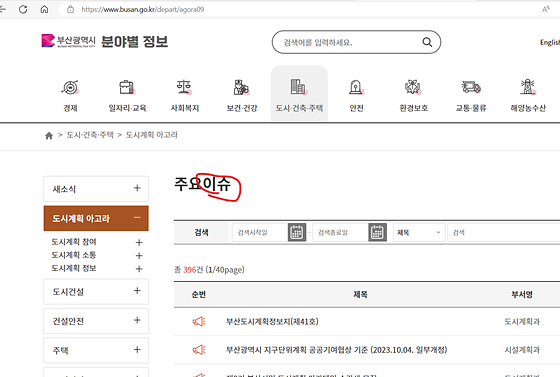Click the 순번 column header
560x377 pixels.
(x=199, y=294)
